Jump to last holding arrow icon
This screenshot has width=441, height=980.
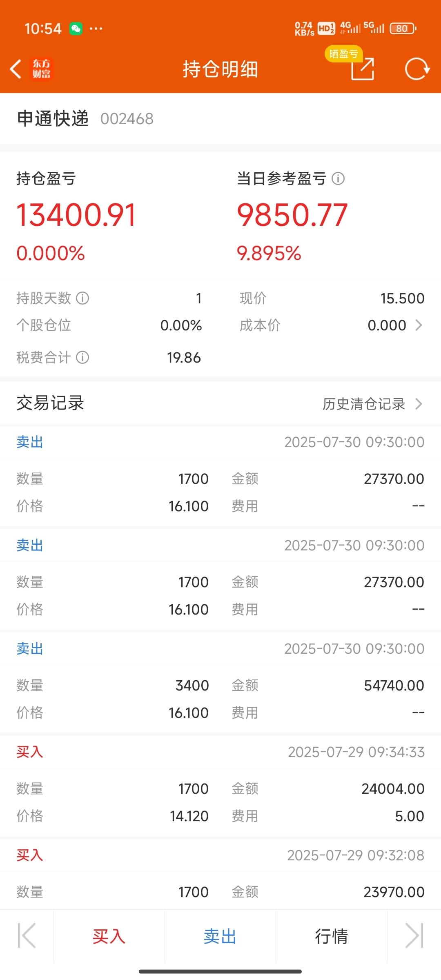click(414, 936)
